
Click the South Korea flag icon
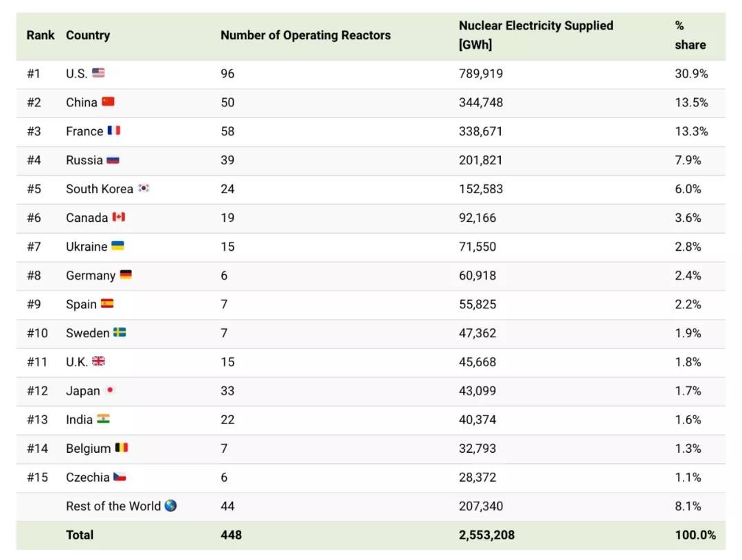coord(143,188)
